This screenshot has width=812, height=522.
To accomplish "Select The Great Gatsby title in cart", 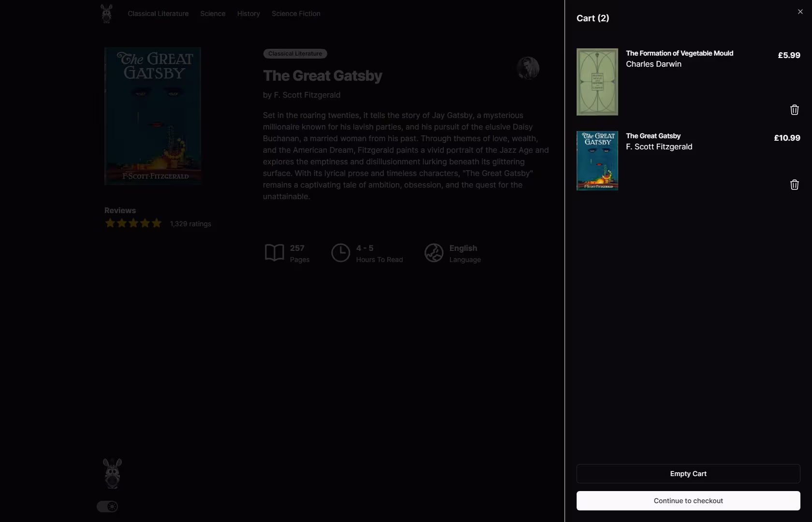I will (653, 136).
